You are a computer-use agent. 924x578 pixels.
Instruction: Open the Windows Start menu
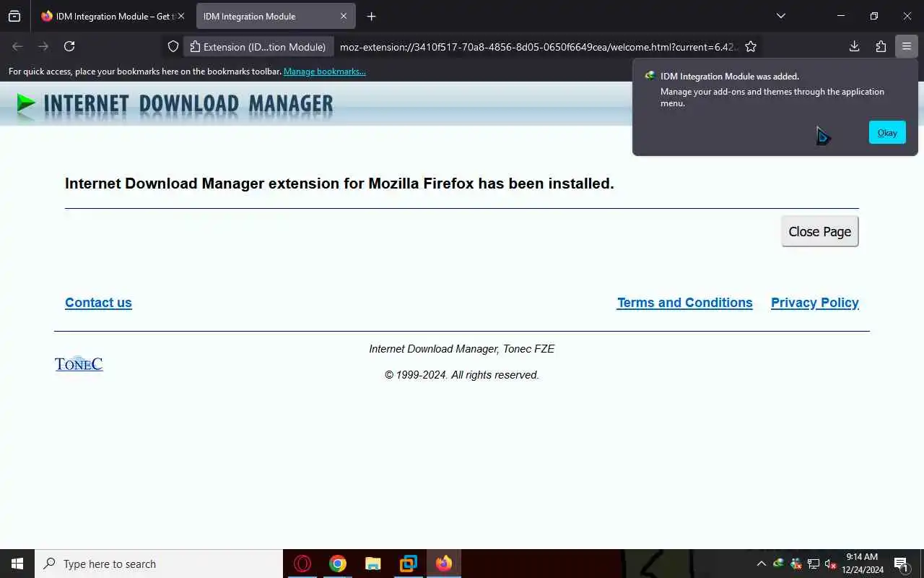(x=17, y=564)
